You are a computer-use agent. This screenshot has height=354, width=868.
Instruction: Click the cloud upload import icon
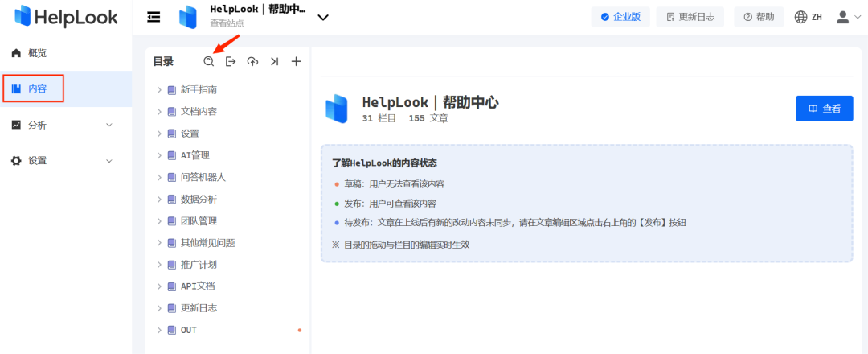tap(252, 61)
